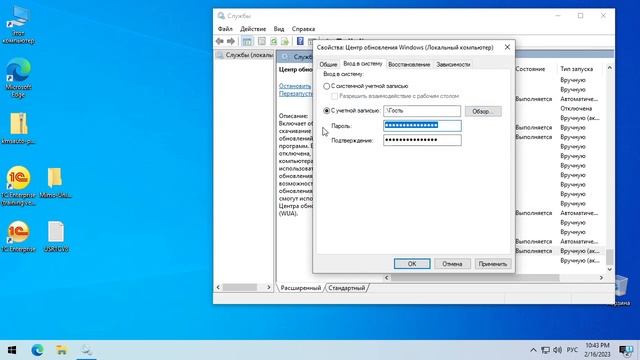Select the kmsauto zipped folder on desktop
The height and width of the screenshot is (360, 640).
pos(18,129)
